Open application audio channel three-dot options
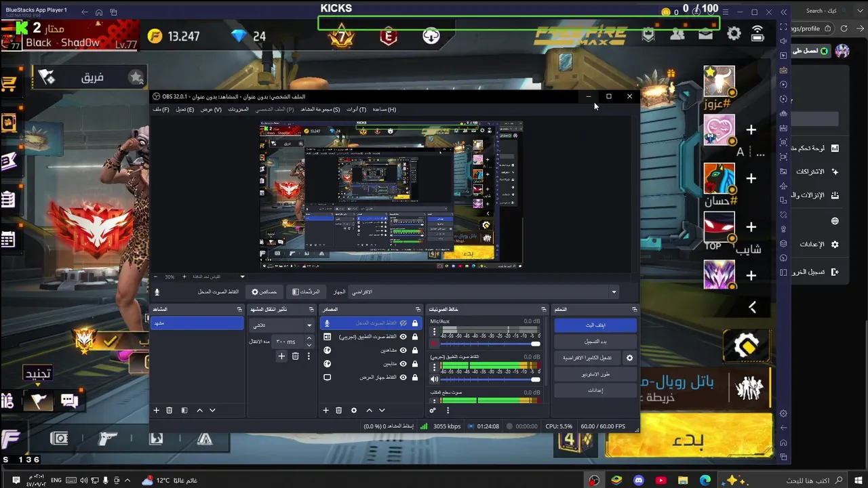 coord(435,368)
